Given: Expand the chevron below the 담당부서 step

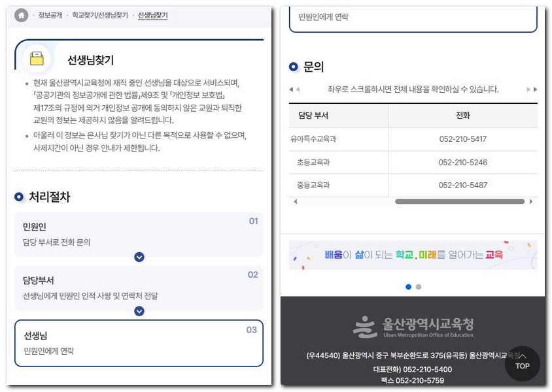Looking at the screenshot, I should click(139, 312).
